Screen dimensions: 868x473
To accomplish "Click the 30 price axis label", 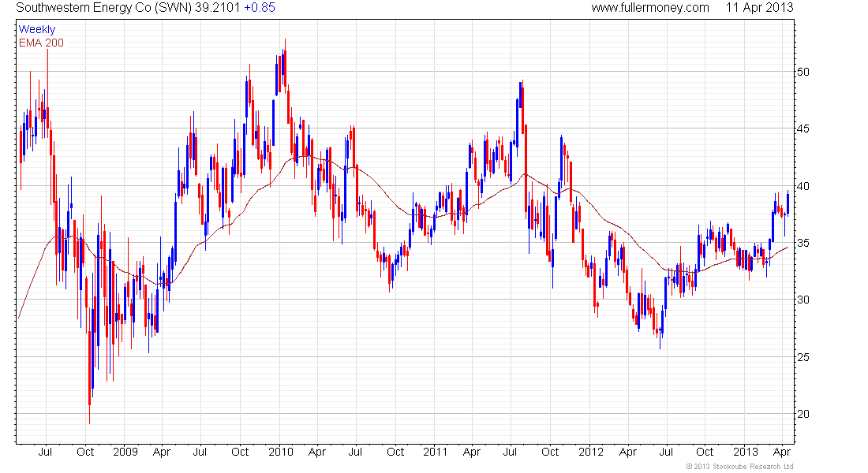I will [803, 300].
